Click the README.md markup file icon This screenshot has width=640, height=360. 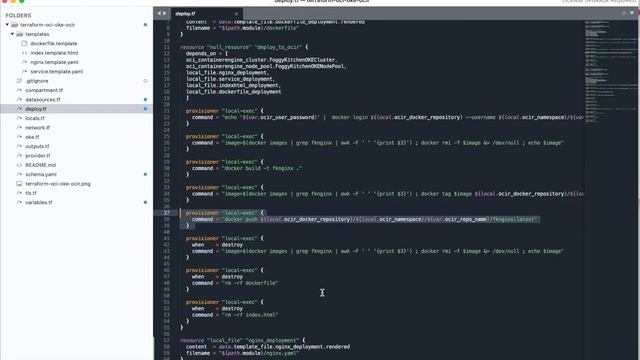[x=19, y=165]
